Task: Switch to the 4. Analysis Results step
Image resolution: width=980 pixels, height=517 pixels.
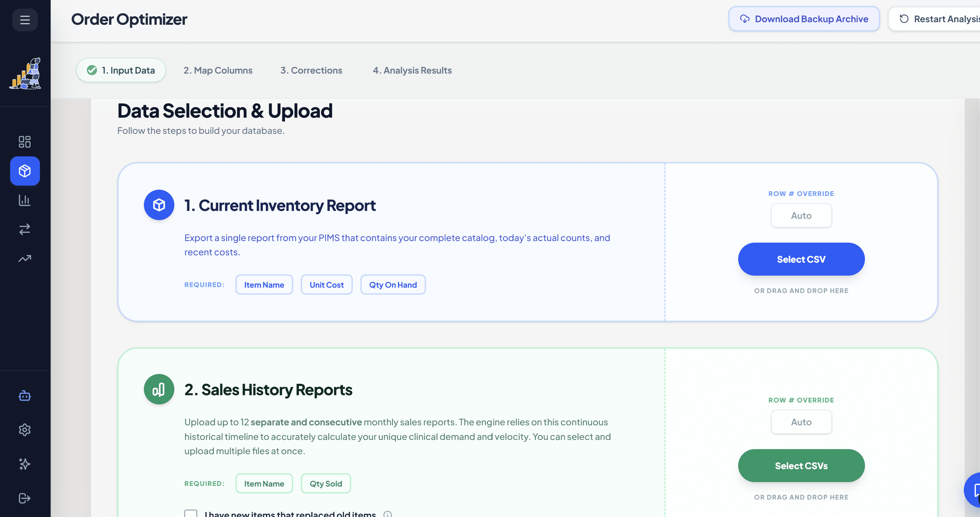Action: pyautogui.click(x=412, y=70)
